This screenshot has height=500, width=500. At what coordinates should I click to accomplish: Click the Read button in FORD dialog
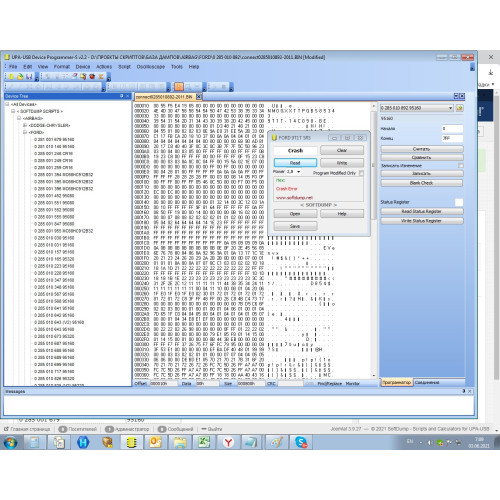click(x=295, y=163)
